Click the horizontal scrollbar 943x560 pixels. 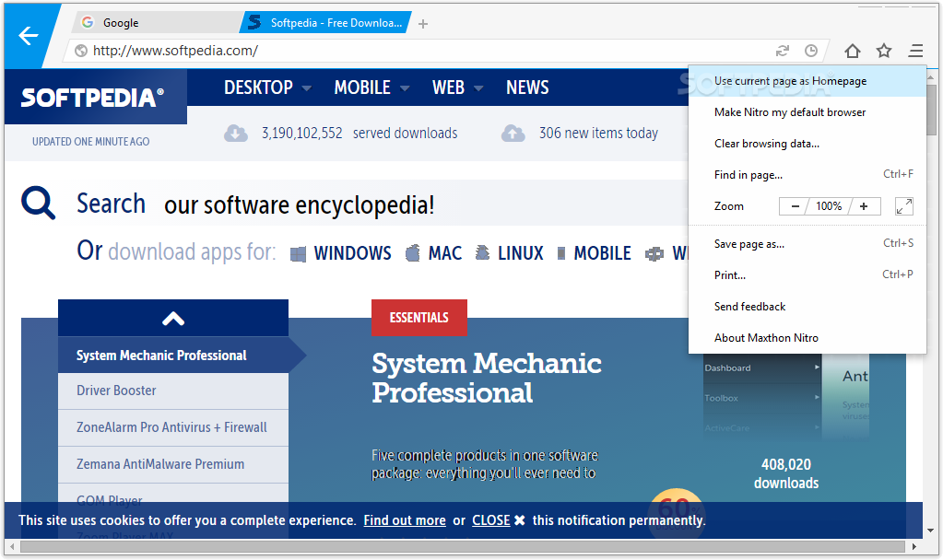(x=463, y=546)
